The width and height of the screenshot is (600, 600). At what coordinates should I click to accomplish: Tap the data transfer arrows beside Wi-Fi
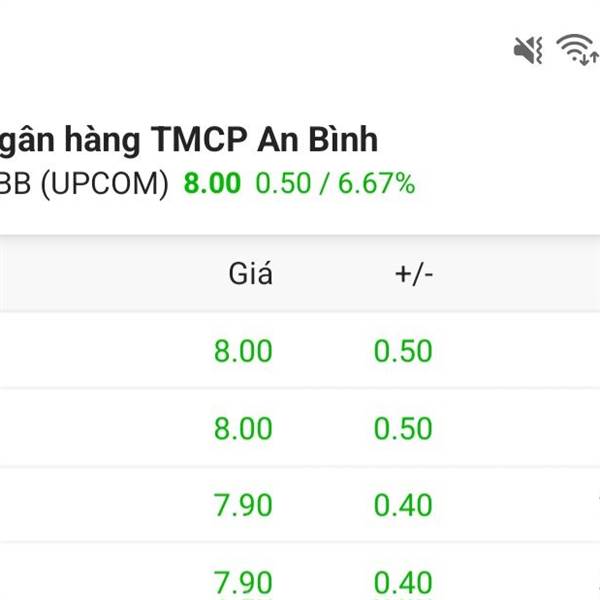(x=590, y=58)
